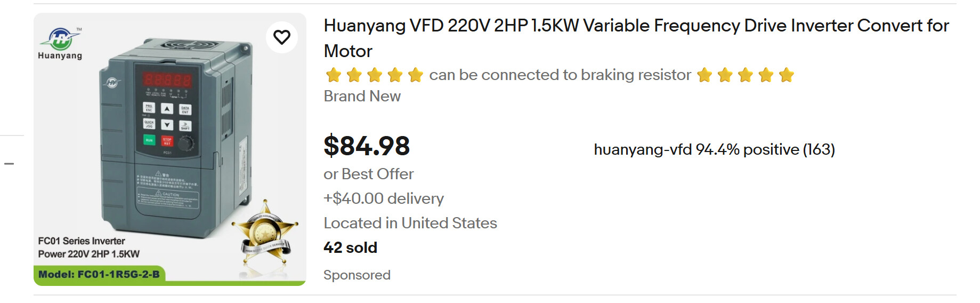Click 'can be connected to braking resistor' subtitle
Viewport: 980px width, 303px height.
(x=560, y=75)
